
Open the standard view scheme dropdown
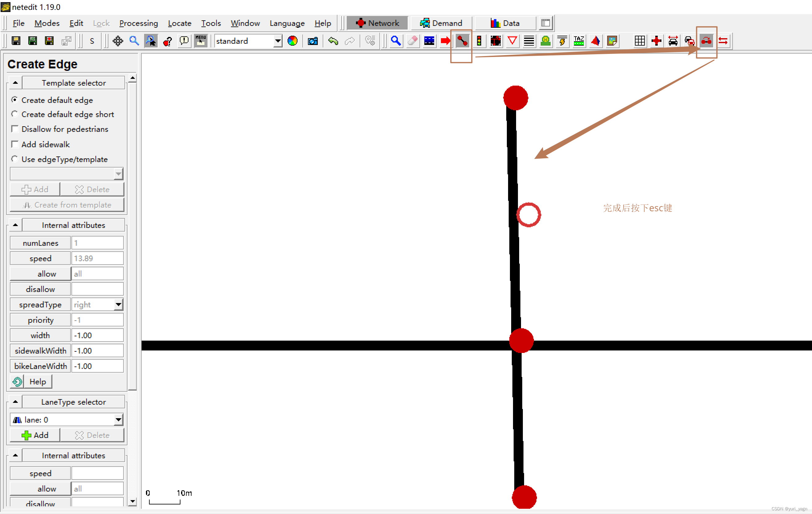[x=277, y=41]
